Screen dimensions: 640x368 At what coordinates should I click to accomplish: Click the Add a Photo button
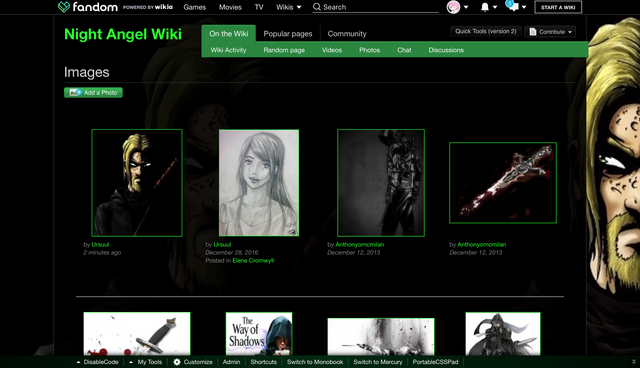[x=93, y=93]
